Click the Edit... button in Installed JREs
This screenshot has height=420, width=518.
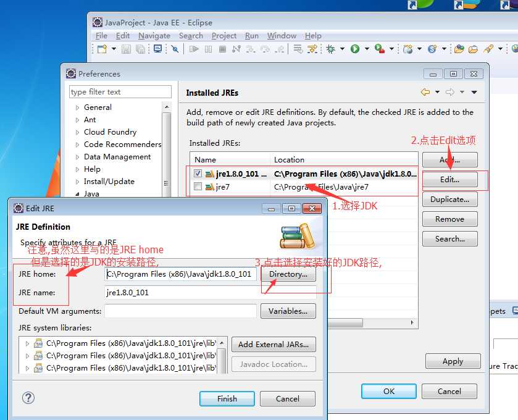click(449, 180)
